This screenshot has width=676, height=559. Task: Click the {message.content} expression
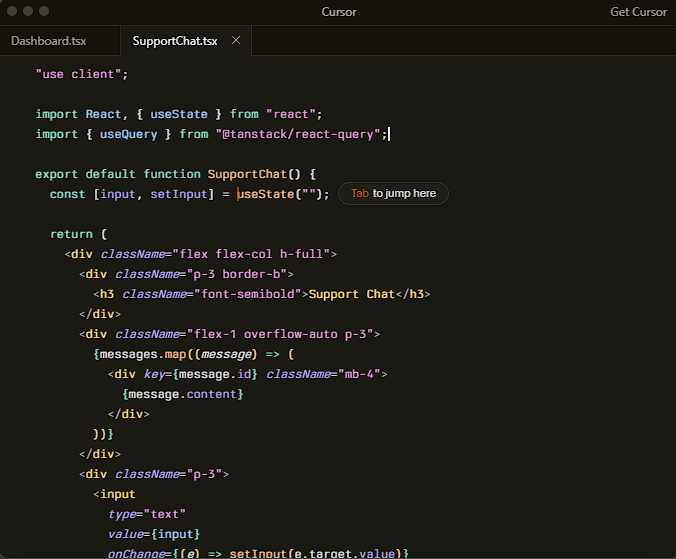click(x=183, y=394)
